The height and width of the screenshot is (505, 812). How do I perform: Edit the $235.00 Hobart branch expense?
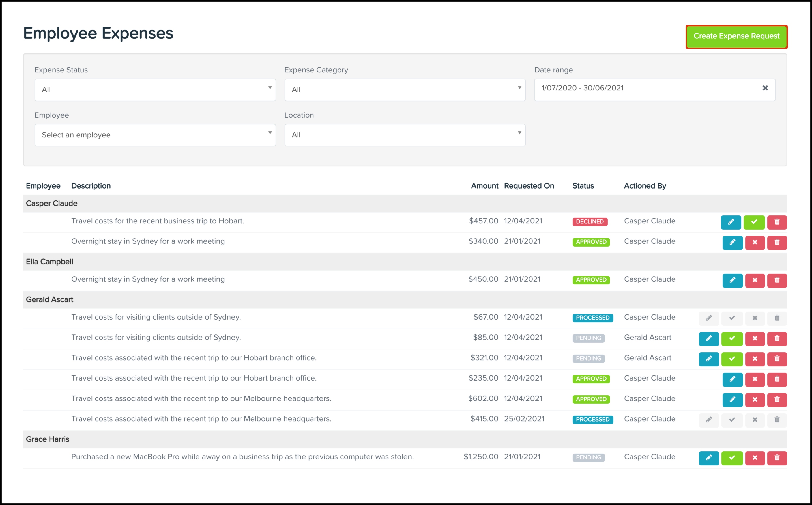732,379
